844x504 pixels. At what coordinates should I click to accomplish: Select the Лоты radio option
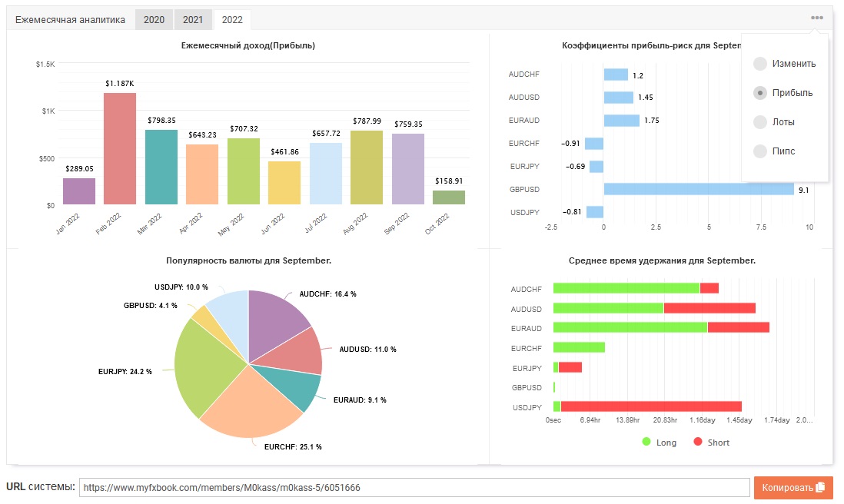point(760,122)
